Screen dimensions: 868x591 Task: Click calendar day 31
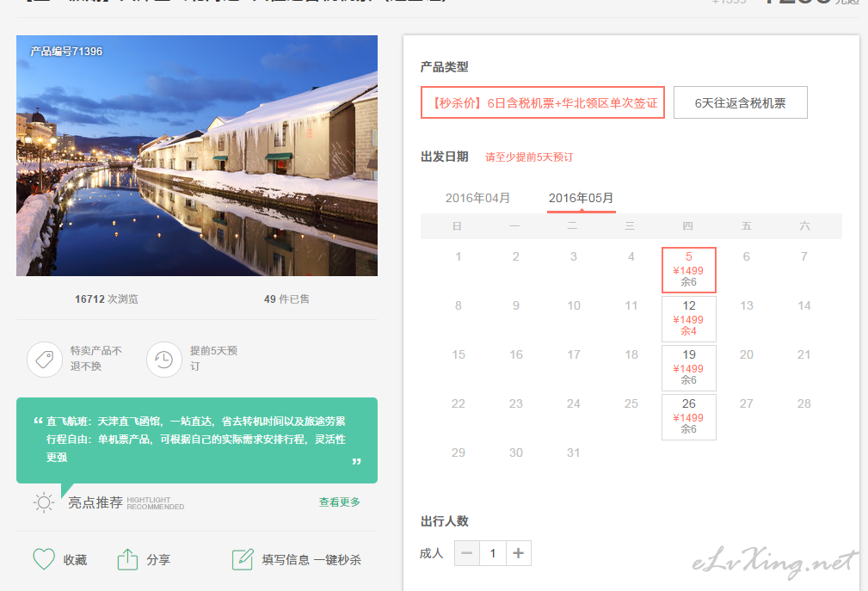[x=574, y=452]
